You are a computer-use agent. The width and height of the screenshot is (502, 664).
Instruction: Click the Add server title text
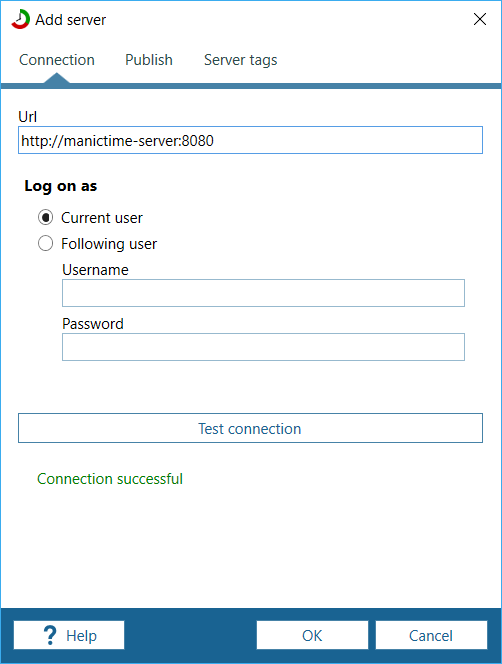70,20
